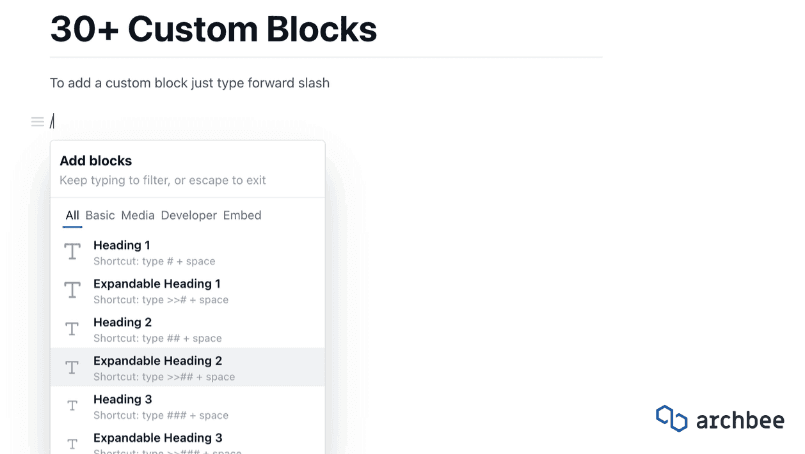Click the Expandable Heading 3 T icon
Screen dimensions: 805x454
pos(72,442)
